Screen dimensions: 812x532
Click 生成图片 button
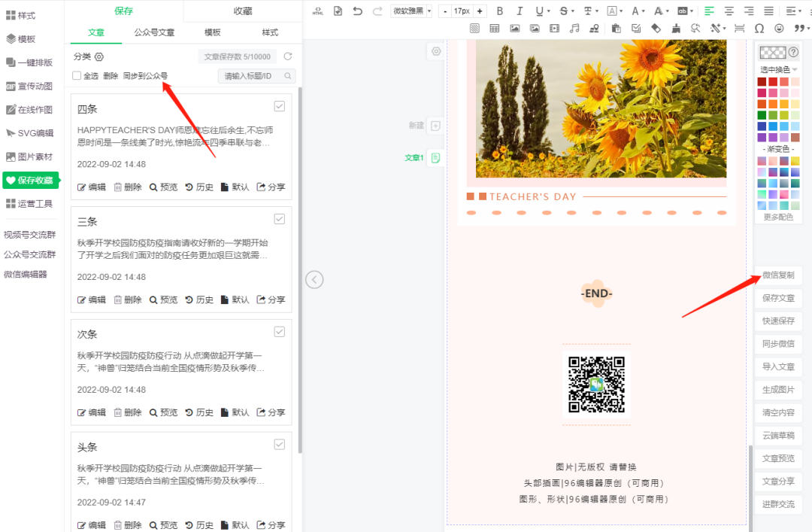(x=778, y=390)
